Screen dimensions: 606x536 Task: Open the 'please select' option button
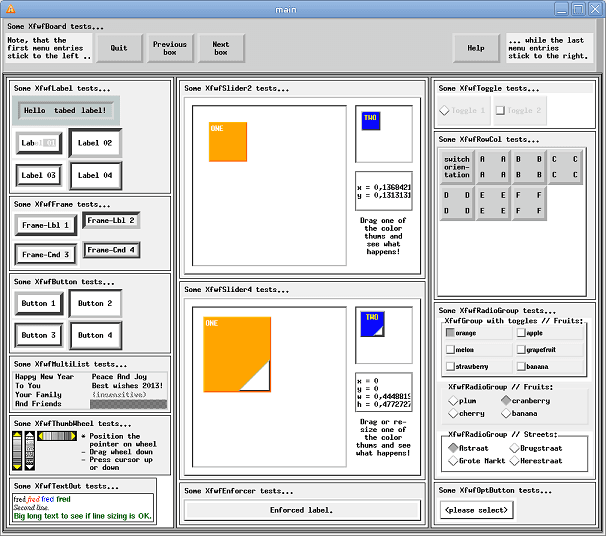pyautogui.click(x=477, y=510)
